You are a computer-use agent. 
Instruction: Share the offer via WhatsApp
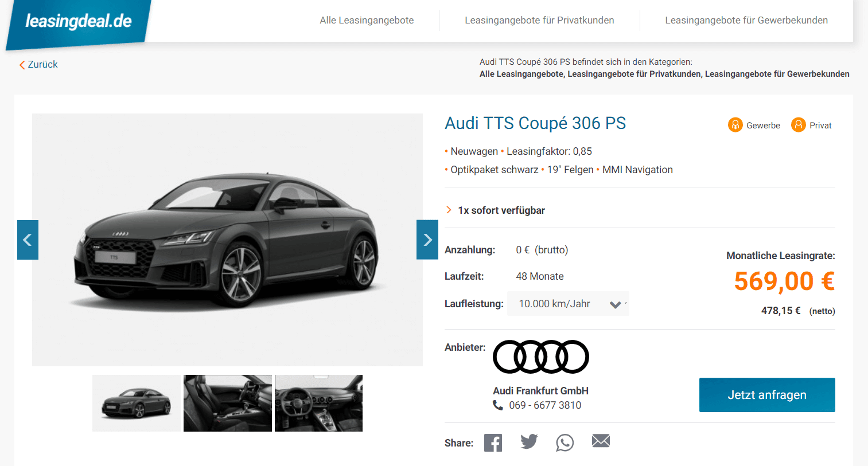(565, 442)
